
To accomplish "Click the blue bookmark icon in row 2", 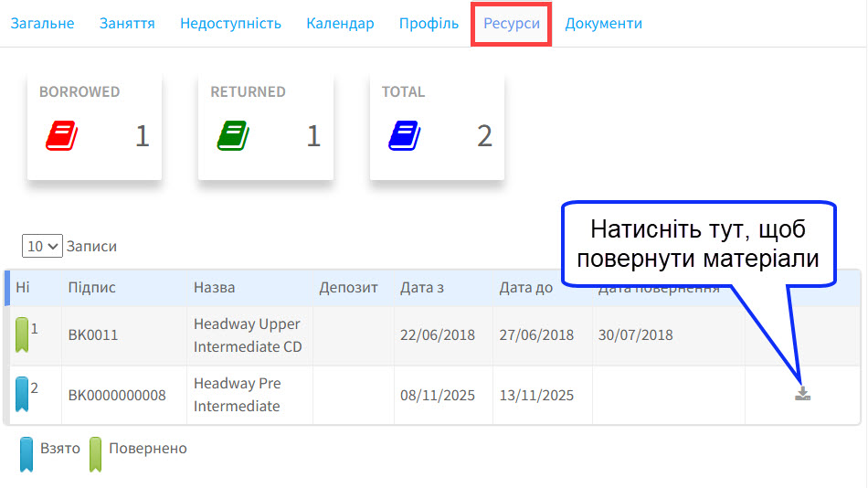I will tap(22, 395).
